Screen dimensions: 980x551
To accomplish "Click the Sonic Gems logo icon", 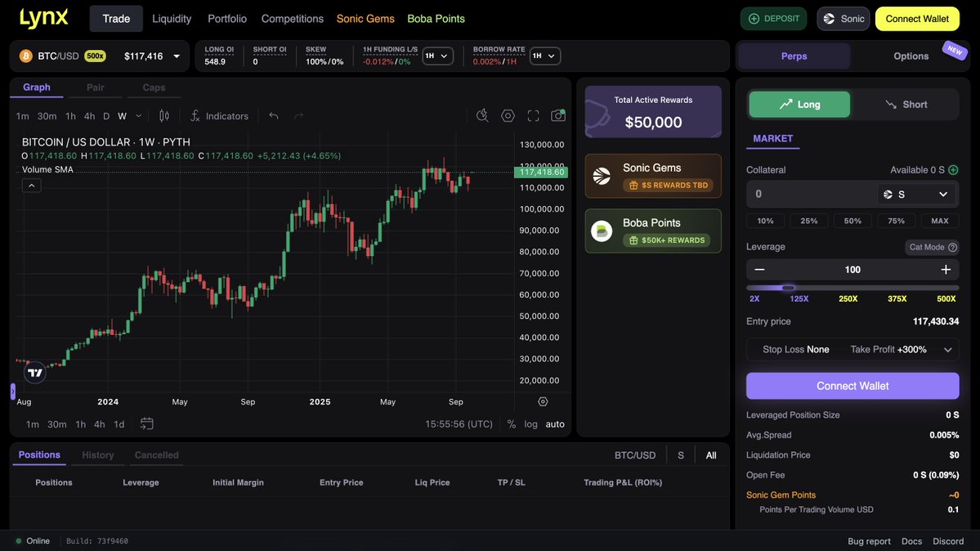I will coord(602,177).
